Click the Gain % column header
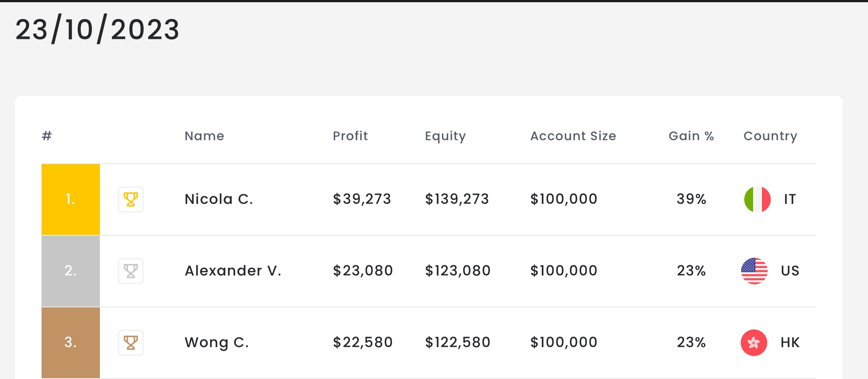Screen dimensions: 868x379 (691, 136)
